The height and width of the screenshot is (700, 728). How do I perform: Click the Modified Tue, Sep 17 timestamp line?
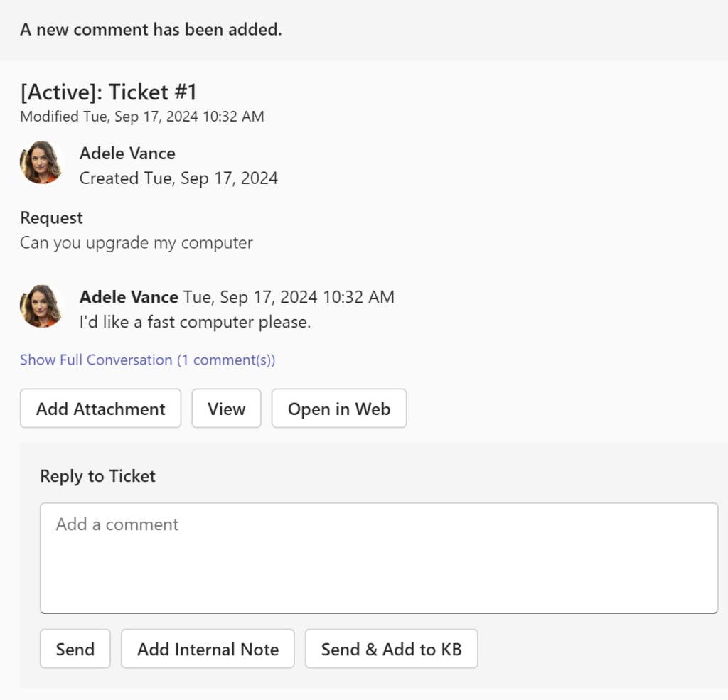point(141,116)
